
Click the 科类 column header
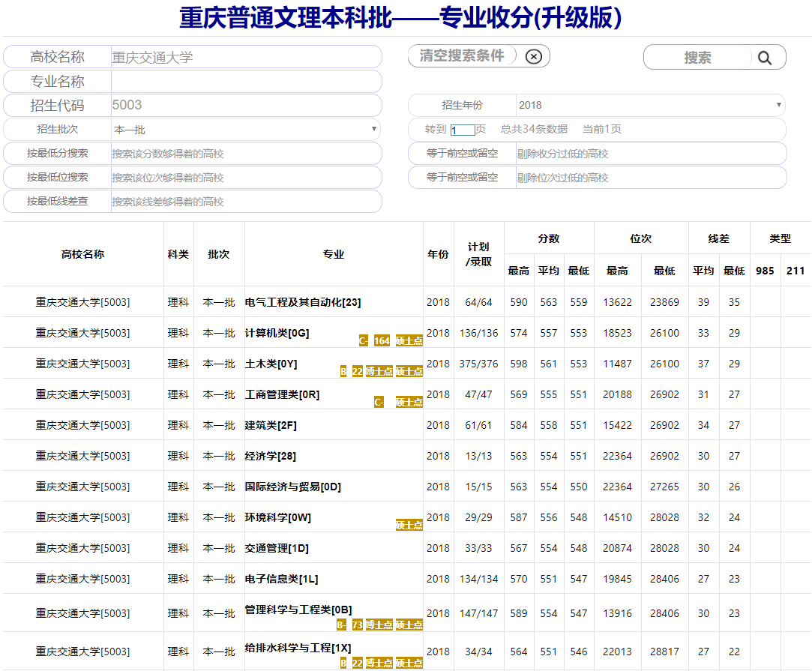coord(178,254)
